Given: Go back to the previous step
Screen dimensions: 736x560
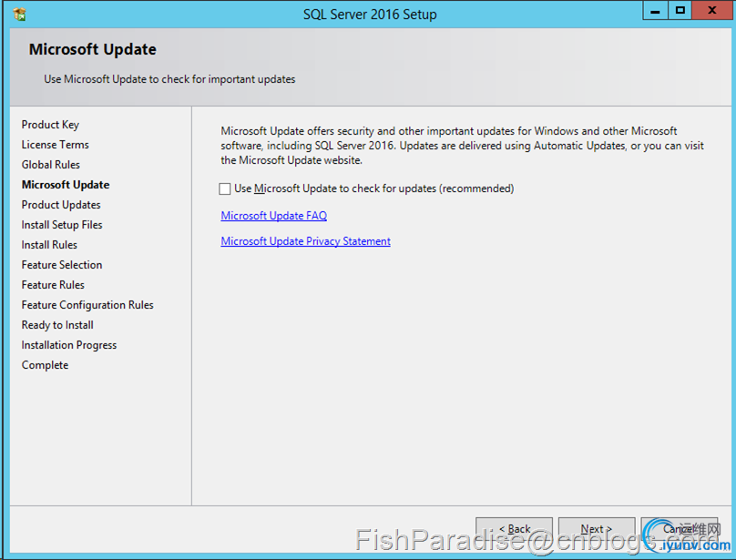Looking at the screenshot, I should click(514, 529).
